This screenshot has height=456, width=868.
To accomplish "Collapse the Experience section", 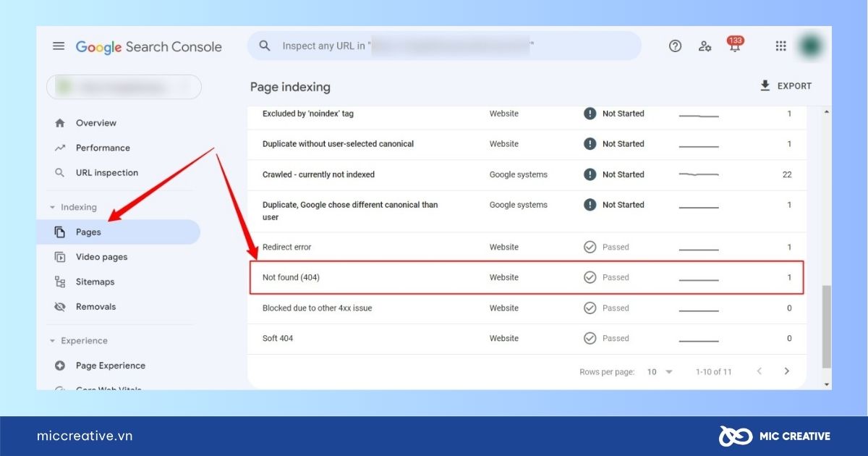I will (51, 341).
